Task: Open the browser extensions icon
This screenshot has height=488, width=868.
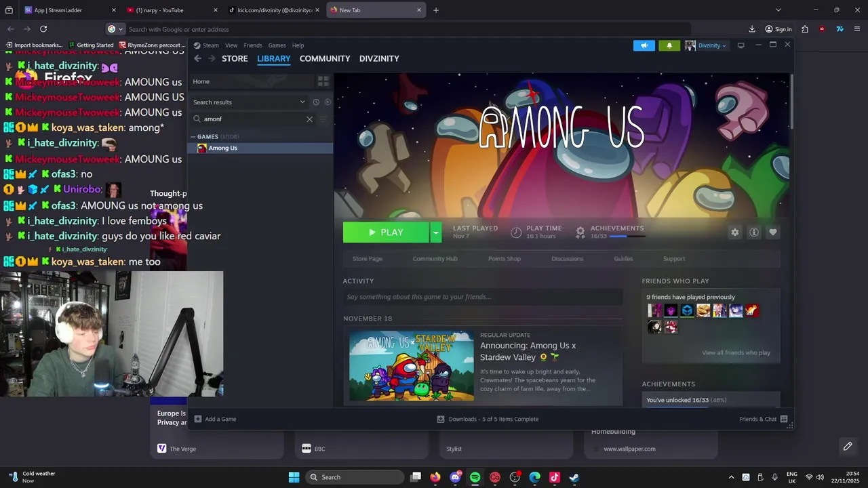Action: click(x=805, y=29)
